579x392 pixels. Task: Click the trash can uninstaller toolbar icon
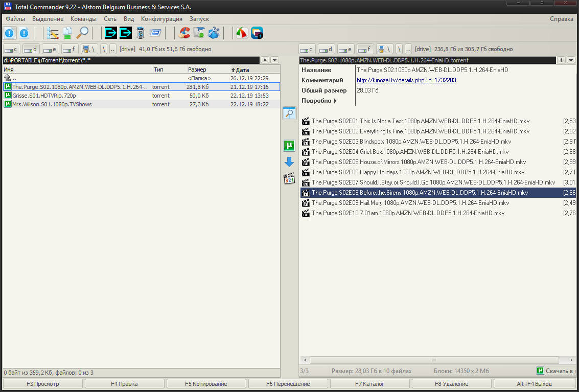tap(141, 33)
